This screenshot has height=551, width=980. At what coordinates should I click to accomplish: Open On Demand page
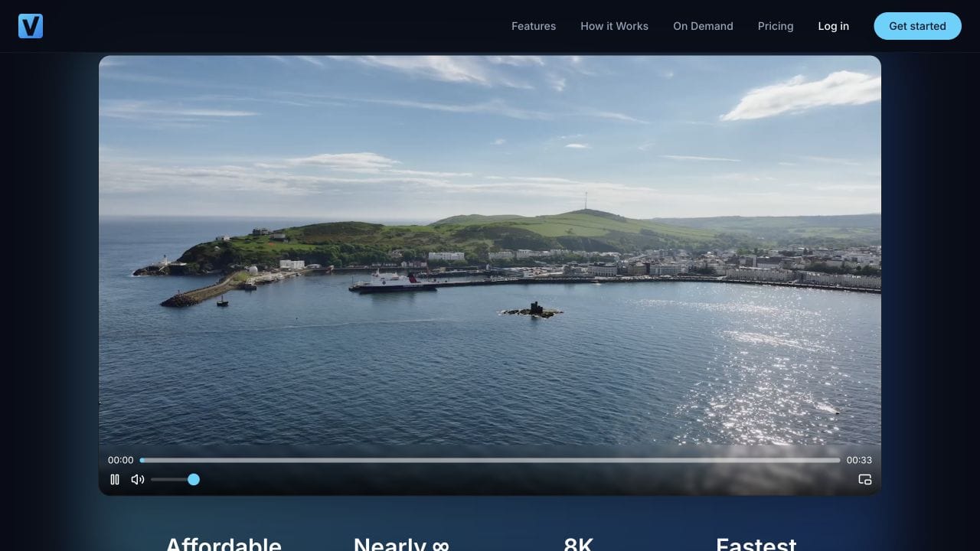pos(703,26)
